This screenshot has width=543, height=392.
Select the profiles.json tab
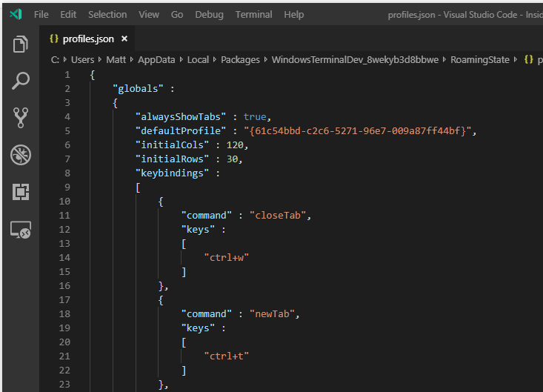tap(87, 39)
